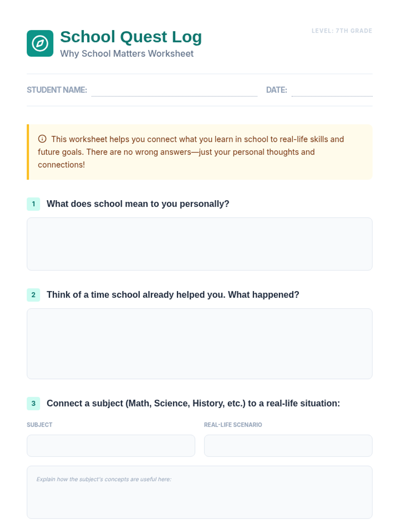Click the number 3 question badge
Viewport: 399px width, 532px height.
tap(33, 403)
